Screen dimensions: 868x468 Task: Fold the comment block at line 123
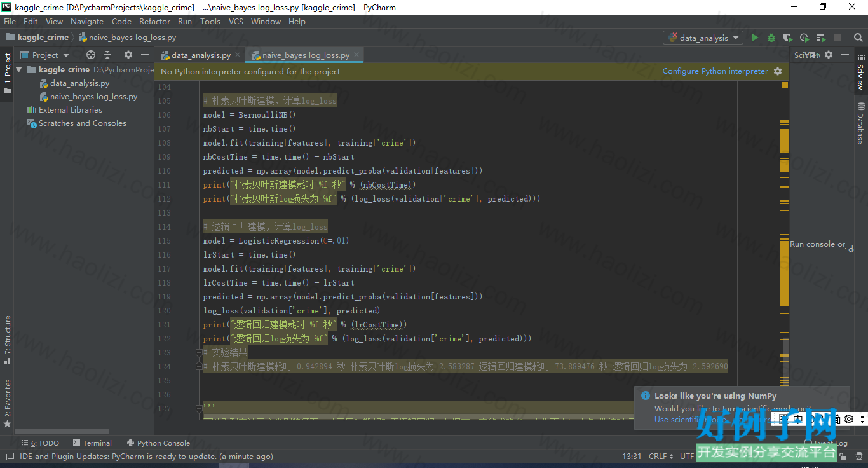(199, 352)
